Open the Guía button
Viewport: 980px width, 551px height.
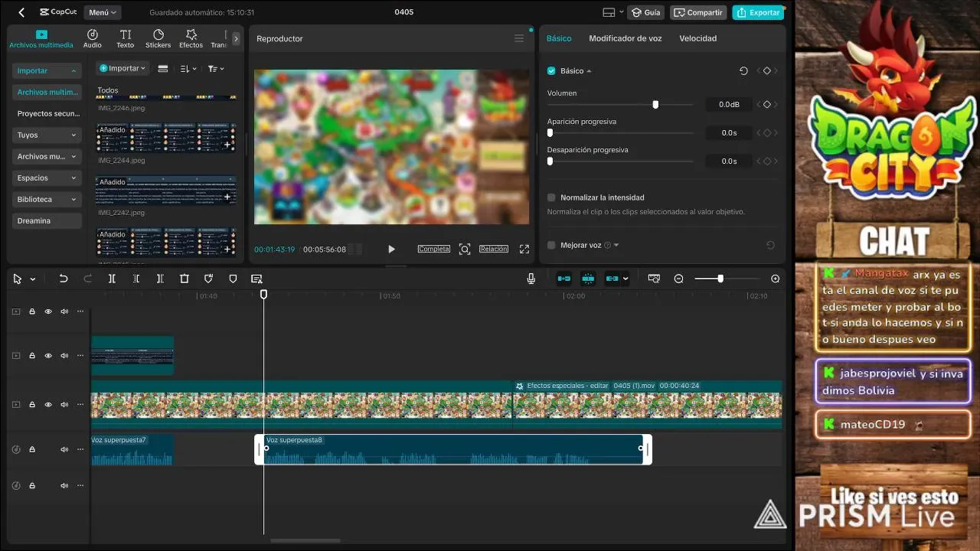pos(645,12)
